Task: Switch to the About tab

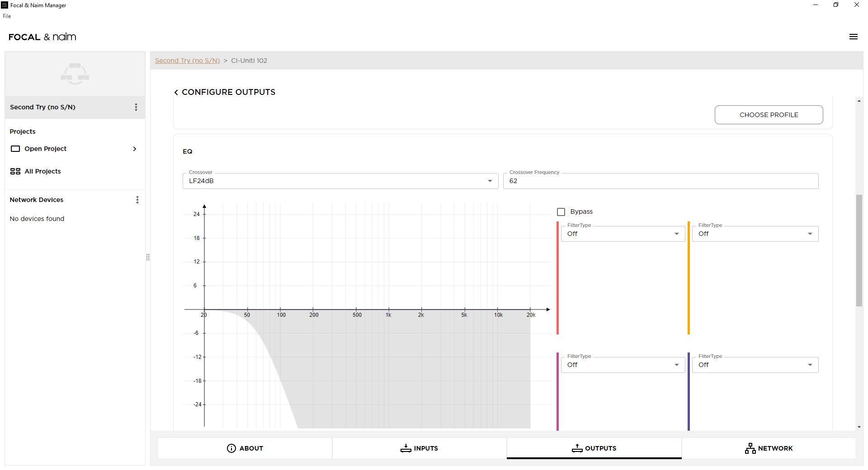Action: point(245,448)
